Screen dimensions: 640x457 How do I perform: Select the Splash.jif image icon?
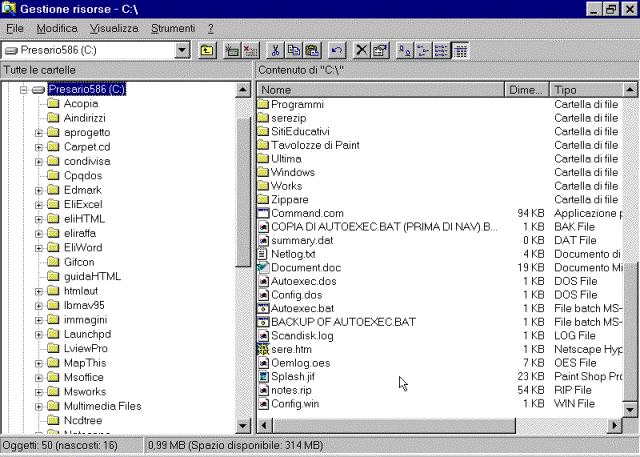tap(263, 377)
